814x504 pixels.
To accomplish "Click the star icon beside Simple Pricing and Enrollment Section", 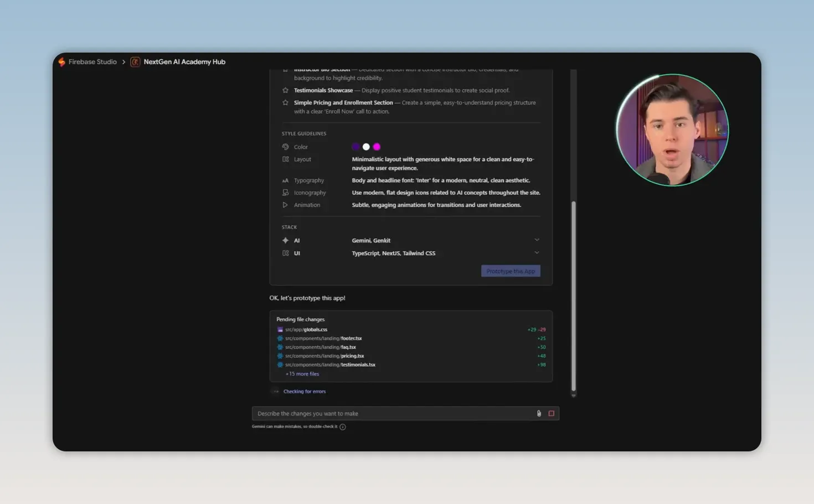I will click(285, 102).
